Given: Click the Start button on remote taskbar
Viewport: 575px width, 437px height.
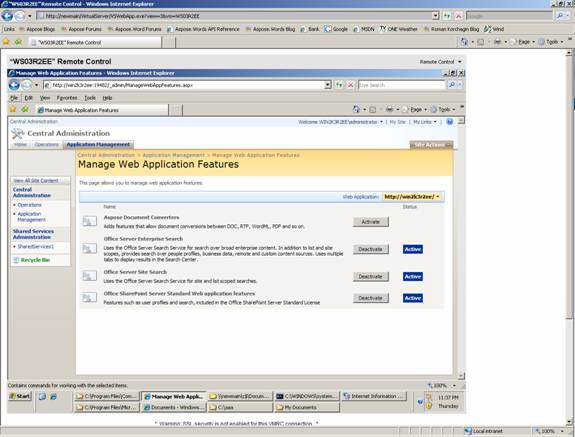Looking at the screenshot, I should [20, 396].
